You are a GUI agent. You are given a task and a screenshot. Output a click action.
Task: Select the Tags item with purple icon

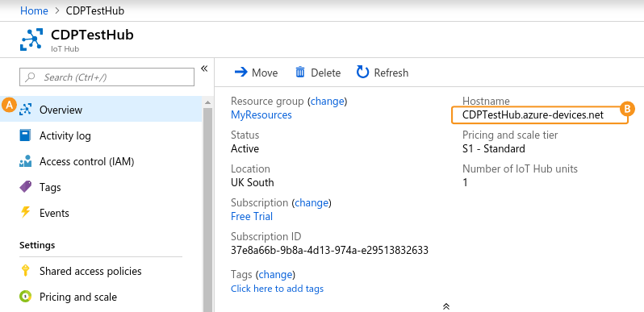pos(101,188)
